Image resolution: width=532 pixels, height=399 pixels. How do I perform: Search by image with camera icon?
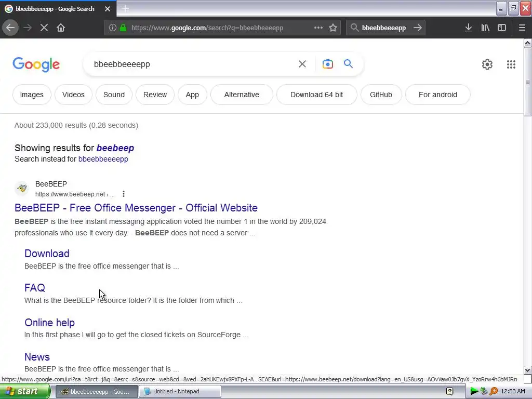[327, 64]
